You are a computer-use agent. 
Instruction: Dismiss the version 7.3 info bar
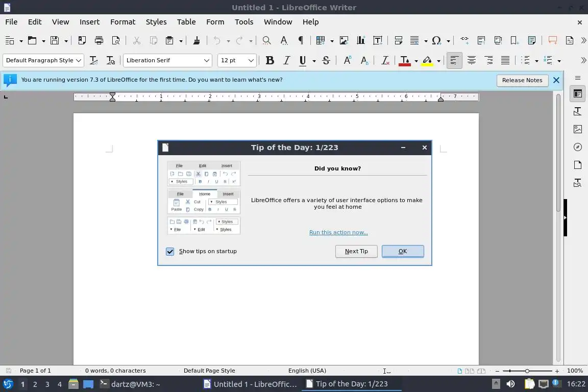tap(556, 80)
